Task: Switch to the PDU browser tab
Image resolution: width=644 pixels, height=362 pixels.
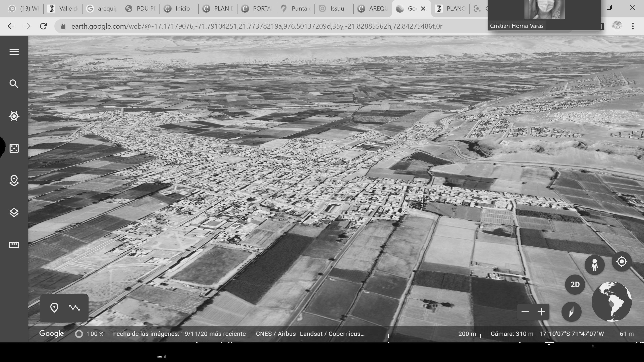Action: [x=140, y=9]
